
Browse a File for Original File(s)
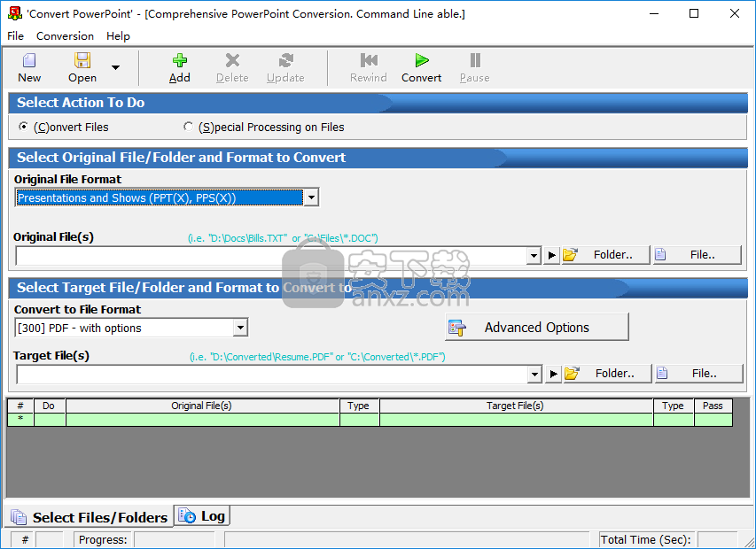click(697, 255)
